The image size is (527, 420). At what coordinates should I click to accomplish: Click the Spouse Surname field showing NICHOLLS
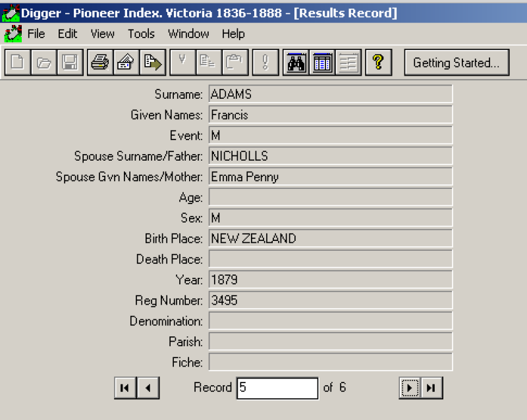pyautogui.click(x=331, y=156)
